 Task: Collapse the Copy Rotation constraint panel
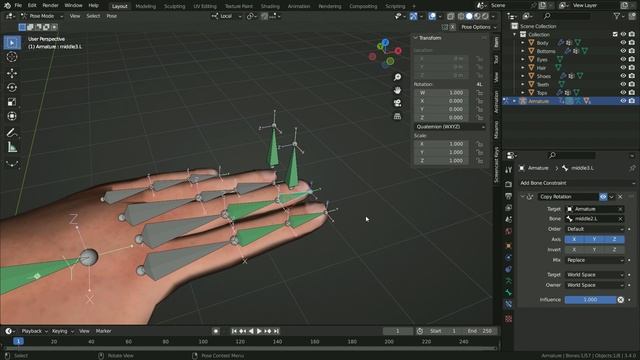click(522, 197)
